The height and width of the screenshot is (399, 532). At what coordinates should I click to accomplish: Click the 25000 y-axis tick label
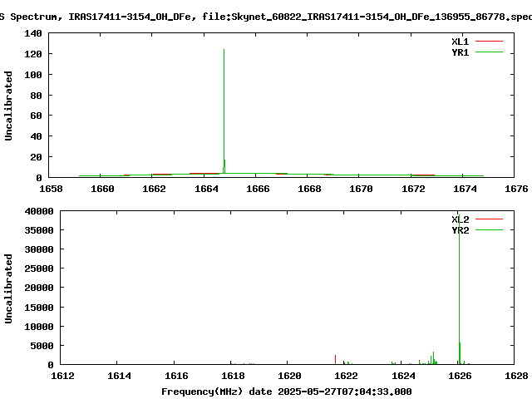click(x=39, y=268)
